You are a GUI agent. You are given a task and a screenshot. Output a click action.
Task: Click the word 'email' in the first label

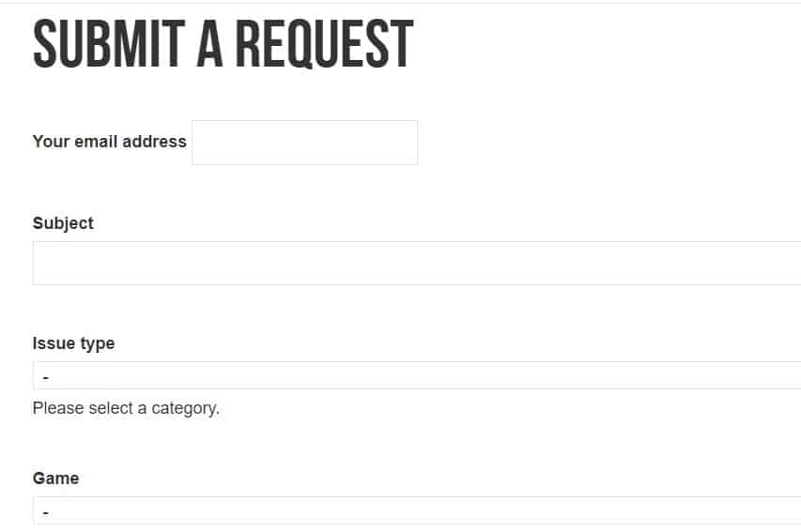tap(96, 142)
